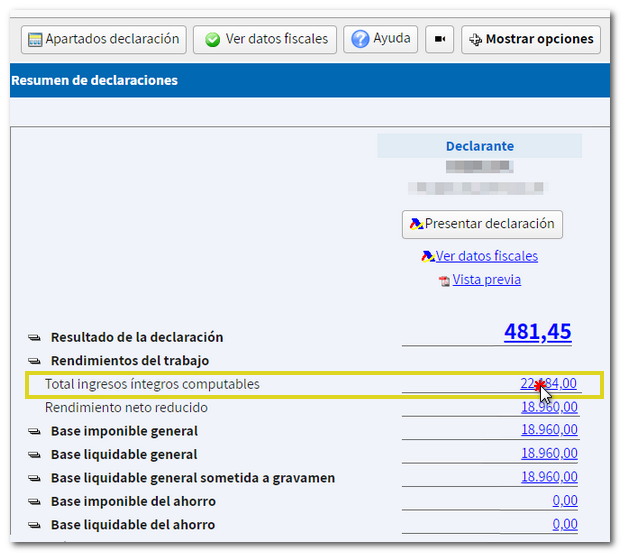Click the 481,45 declaration result amount
This screenshot has height=553, width=621.
click(537, 332)
